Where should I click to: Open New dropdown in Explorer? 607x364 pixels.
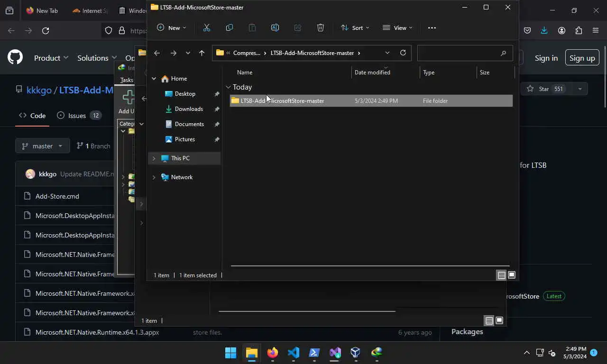[x=171, y=28]
